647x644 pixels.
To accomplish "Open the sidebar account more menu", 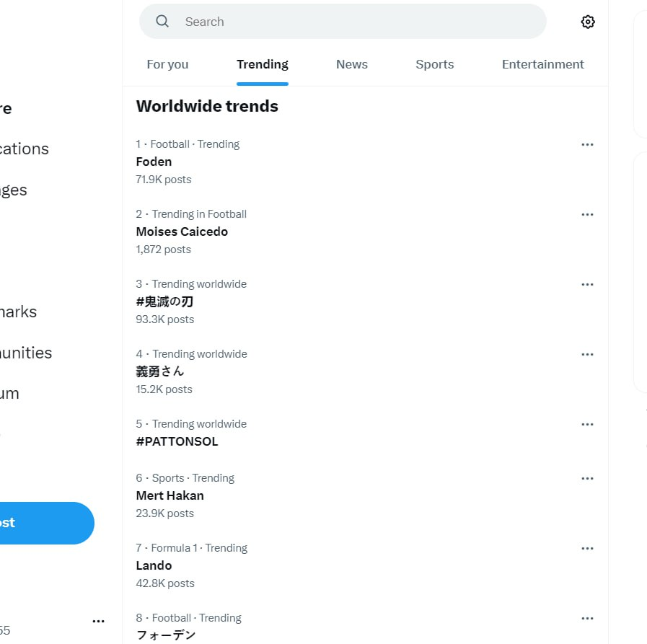I will tap(98, 620).
